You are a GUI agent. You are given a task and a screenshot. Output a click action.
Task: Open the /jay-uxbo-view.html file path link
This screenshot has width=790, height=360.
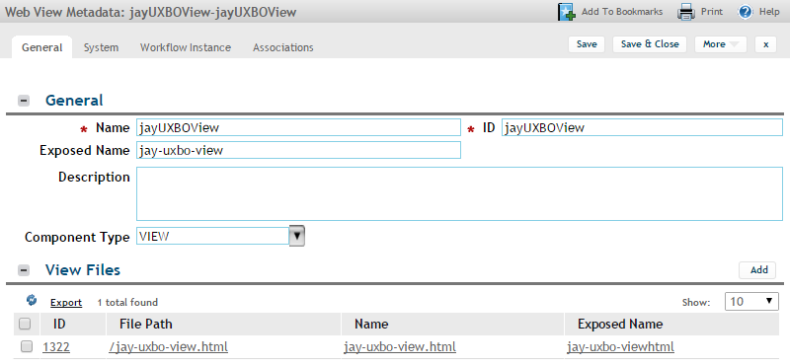click(x=168, y=347)
